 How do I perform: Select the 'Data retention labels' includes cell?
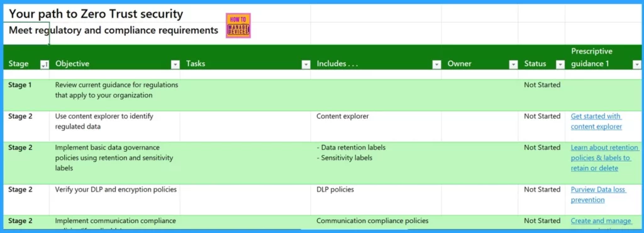click(376, 162)
